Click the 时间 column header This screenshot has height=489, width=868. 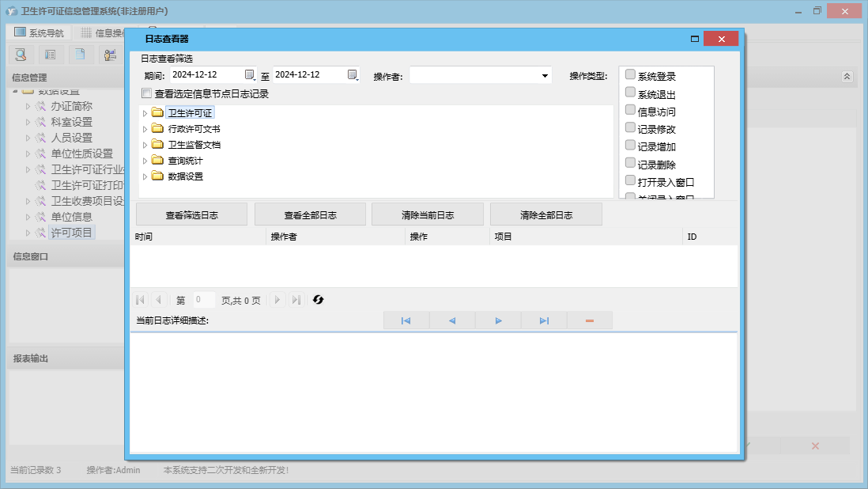(x=198, y=237)
